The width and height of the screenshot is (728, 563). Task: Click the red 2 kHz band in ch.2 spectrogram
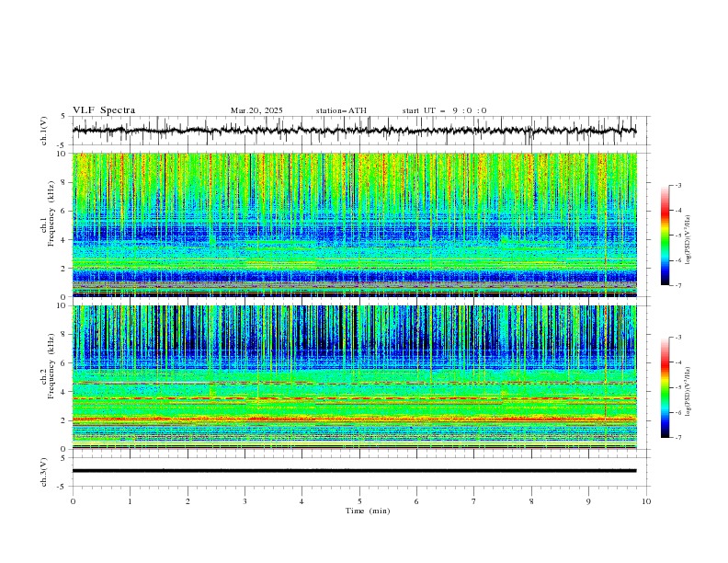coord(354,419)
